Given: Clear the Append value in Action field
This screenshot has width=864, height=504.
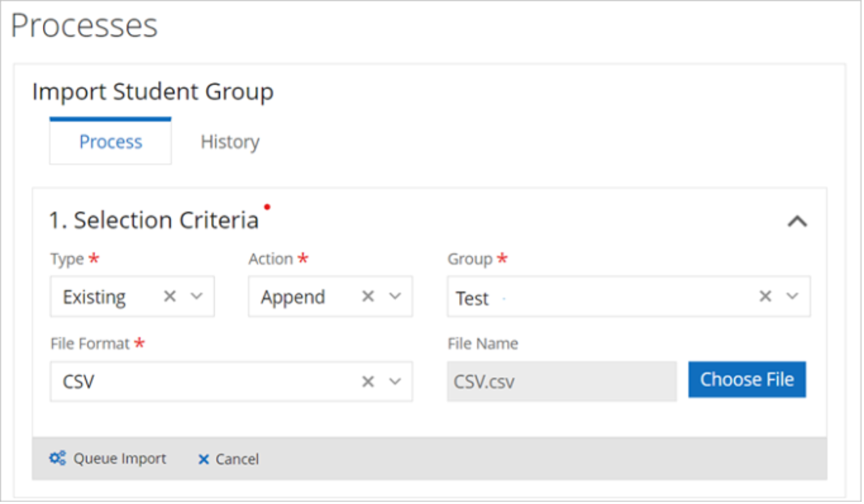Looking at the screenshot, I should click(x=367, y=296).
